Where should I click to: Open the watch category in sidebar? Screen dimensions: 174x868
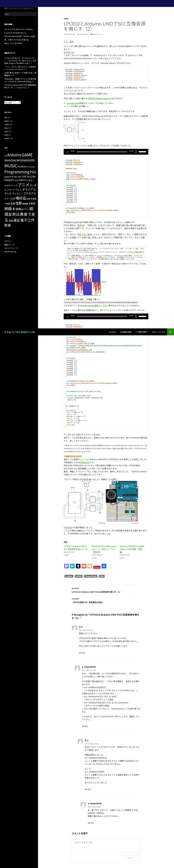7,138
